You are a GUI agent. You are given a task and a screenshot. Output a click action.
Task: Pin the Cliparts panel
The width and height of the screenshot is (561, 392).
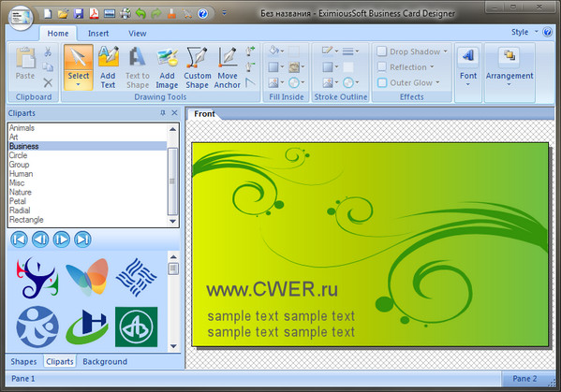pyautogui.click(x=163, y=113)
